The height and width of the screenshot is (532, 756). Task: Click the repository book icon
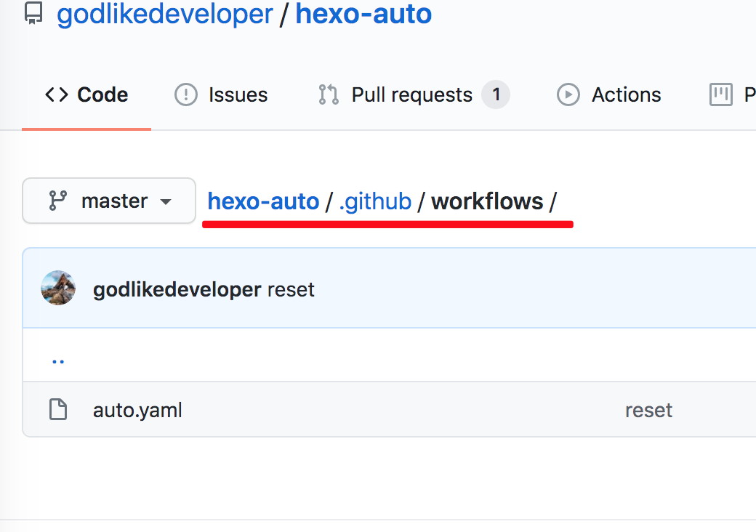[x=33, y=14]
